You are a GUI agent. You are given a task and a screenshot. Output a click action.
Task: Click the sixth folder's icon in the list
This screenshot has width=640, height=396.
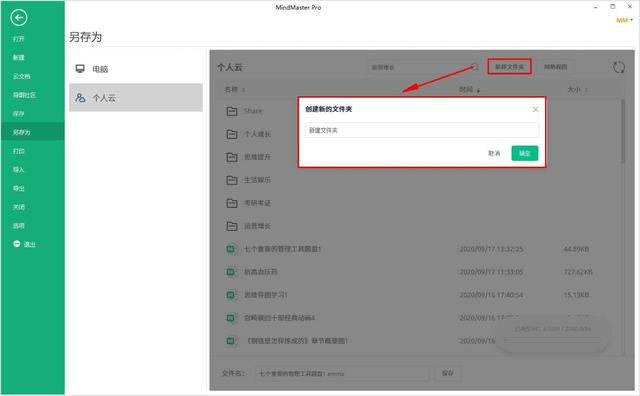click(232, 226)
